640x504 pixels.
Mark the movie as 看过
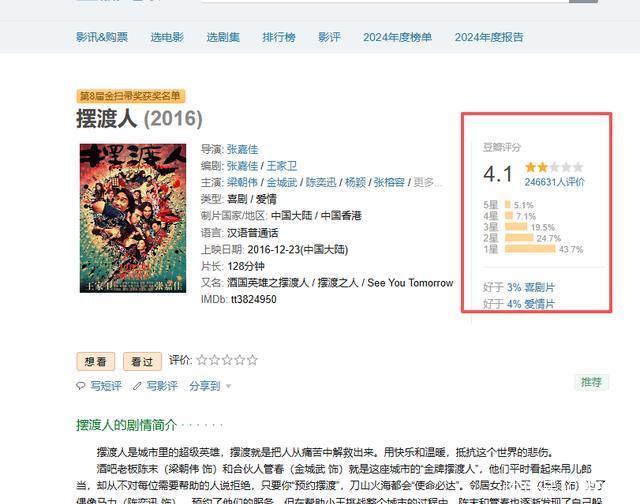(142, 362)
